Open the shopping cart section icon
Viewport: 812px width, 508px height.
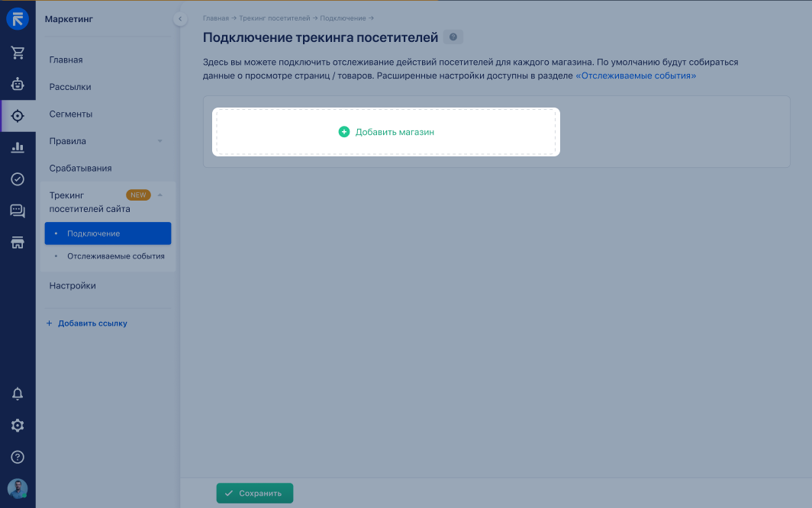[18, 53]
